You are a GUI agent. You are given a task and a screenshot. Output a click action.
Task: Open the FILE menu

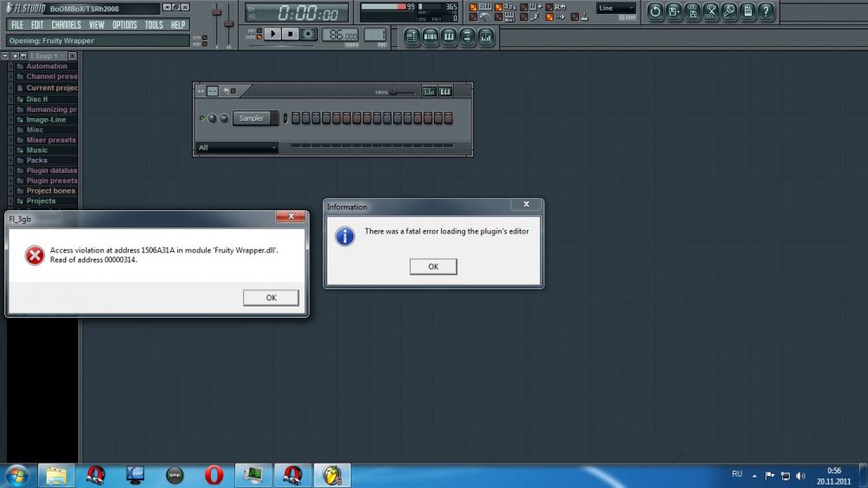[x=17, y=25]
